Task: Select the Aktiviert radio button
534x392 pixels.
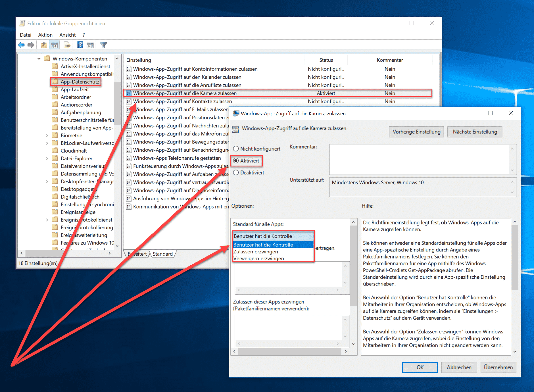Action: (x=236, y=160)
